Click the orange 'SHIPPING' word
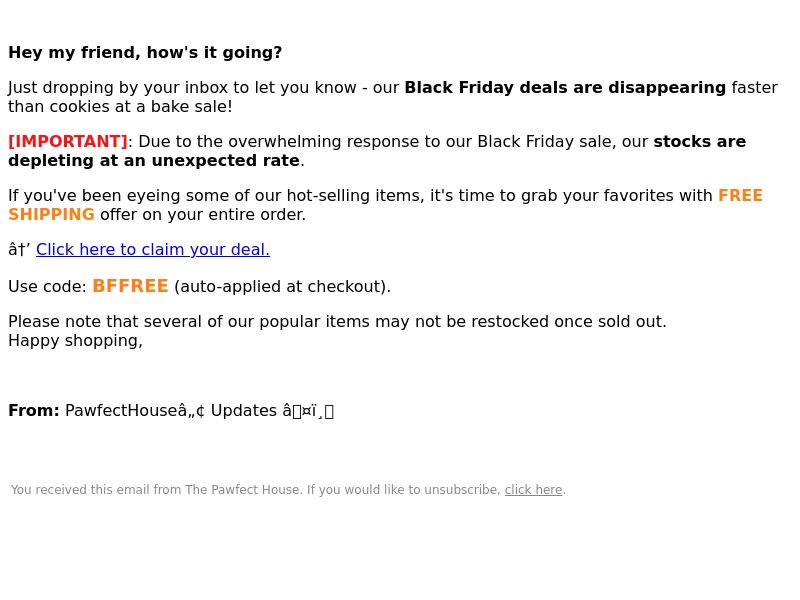Viewport: 800px width, 600px height. click(x=52, y=215)
